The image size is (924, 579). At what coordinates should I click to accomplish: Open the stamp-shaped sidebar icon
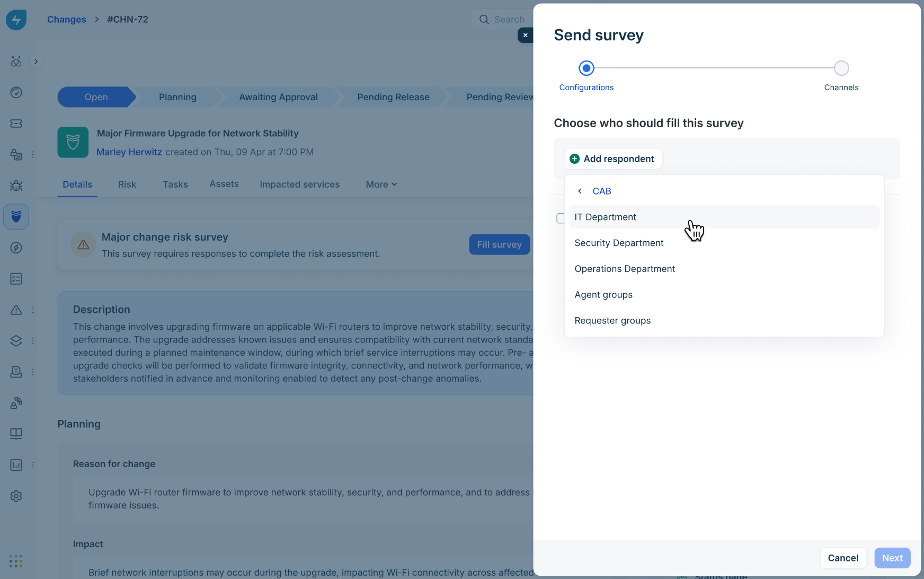[x=16, y=372]
